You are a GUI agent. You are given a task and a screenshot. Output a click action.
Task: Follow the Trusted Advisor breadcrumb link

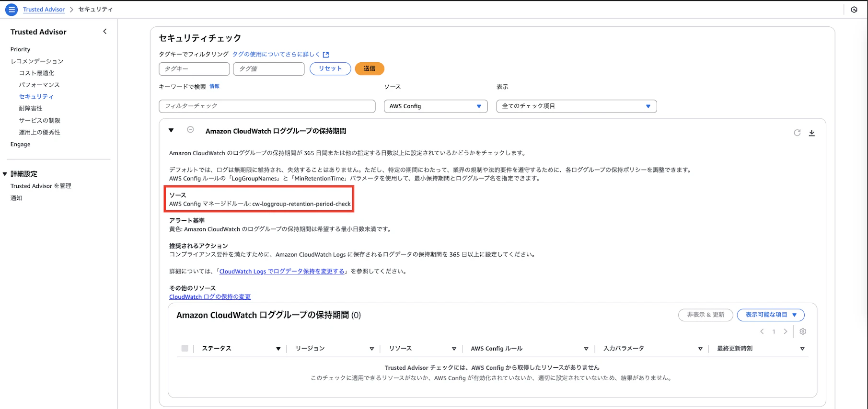click(x=44, y=10)
